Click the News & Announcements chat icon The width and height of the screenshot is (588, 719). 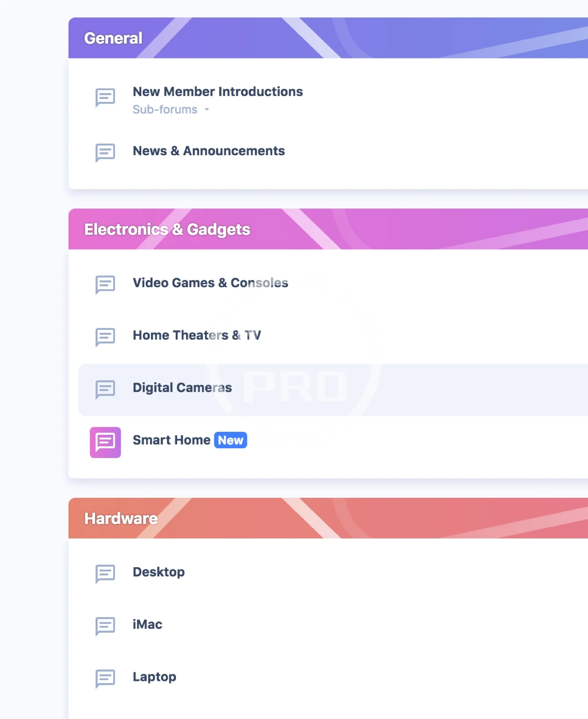[x=105, y=152]
